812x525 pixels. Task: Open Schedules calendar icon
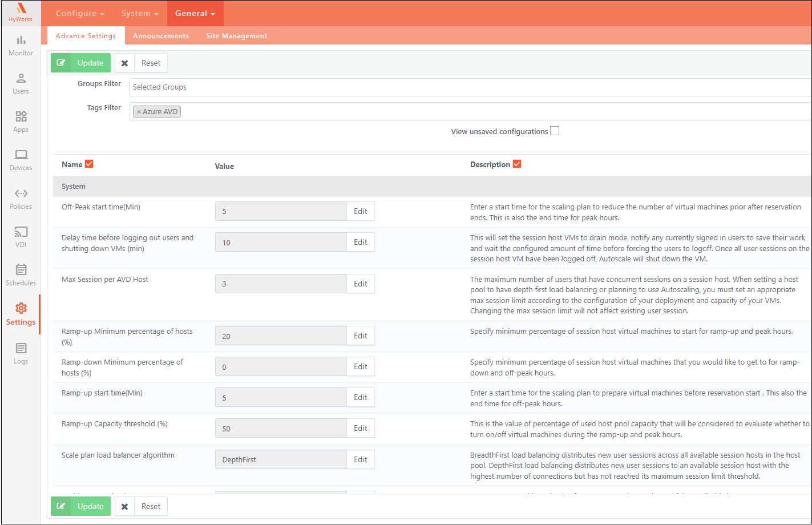click(x=21, y=269)
